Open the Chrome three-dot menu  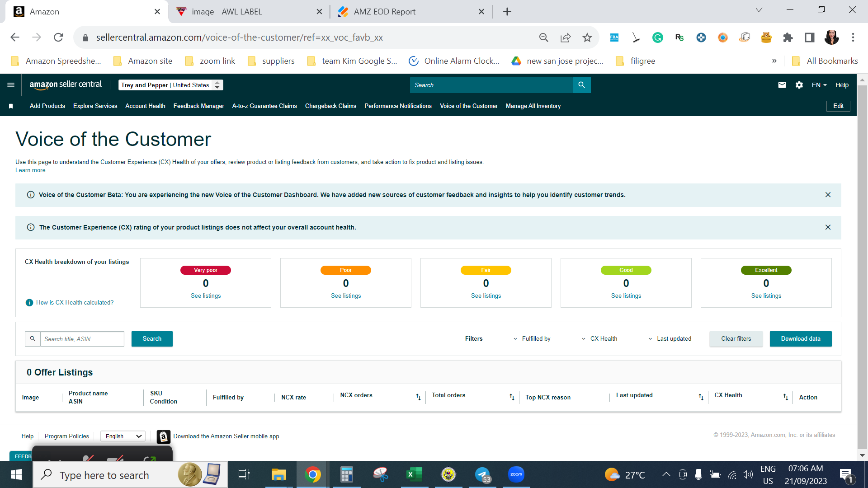click(853, 38)
